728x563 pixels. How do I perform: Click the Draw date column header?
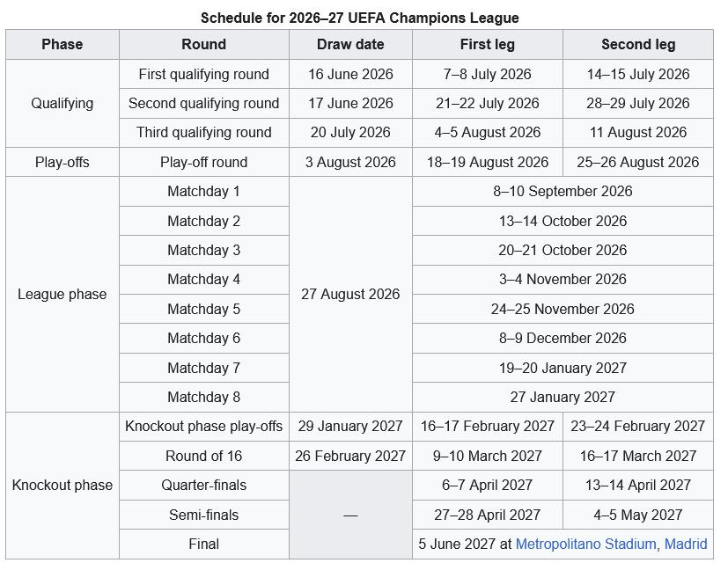pyautogui.click(x=350, y=45)
